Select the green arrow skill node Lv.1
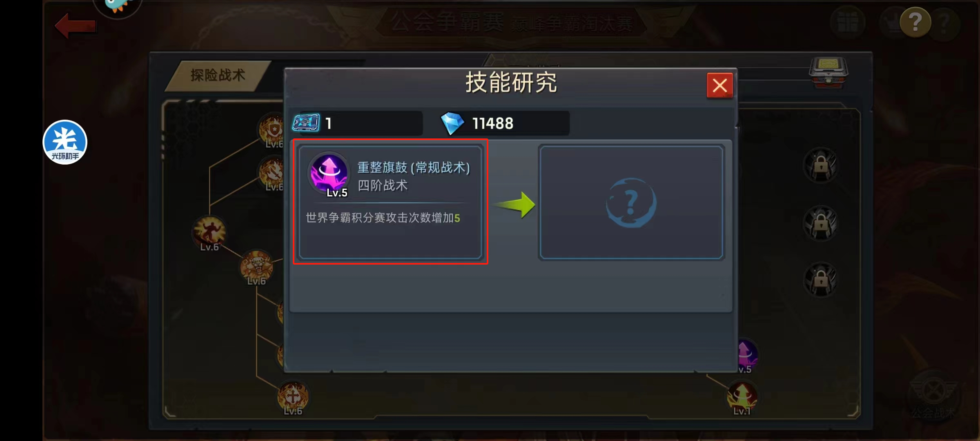Image resolution: width=980 pixels, height=441 pixels. coord(742,398)
